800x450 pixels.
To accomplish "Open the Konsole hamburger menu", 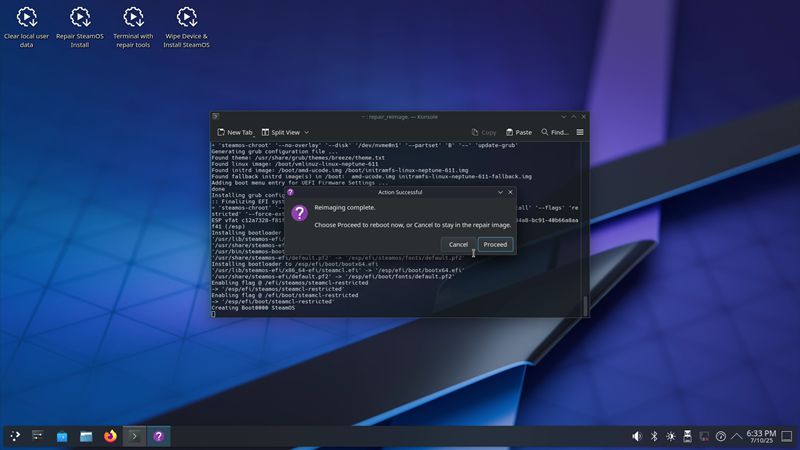I will pos(580,132).
